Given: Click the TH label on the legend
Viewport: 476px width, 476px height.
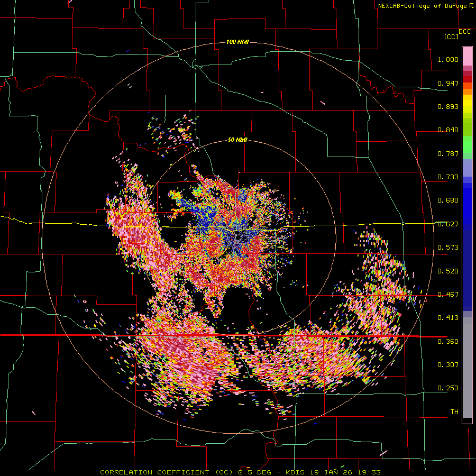Looking at the screenshot, I should point(454,412).
